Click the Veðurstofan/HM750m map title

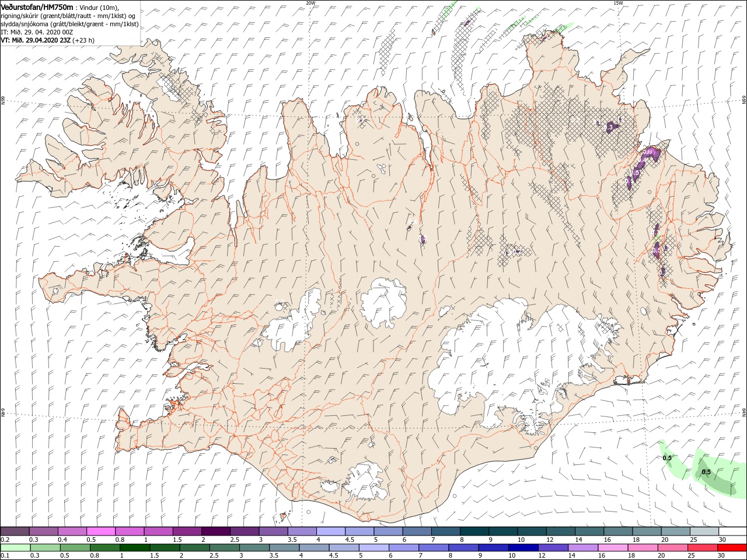click(37, 6)
